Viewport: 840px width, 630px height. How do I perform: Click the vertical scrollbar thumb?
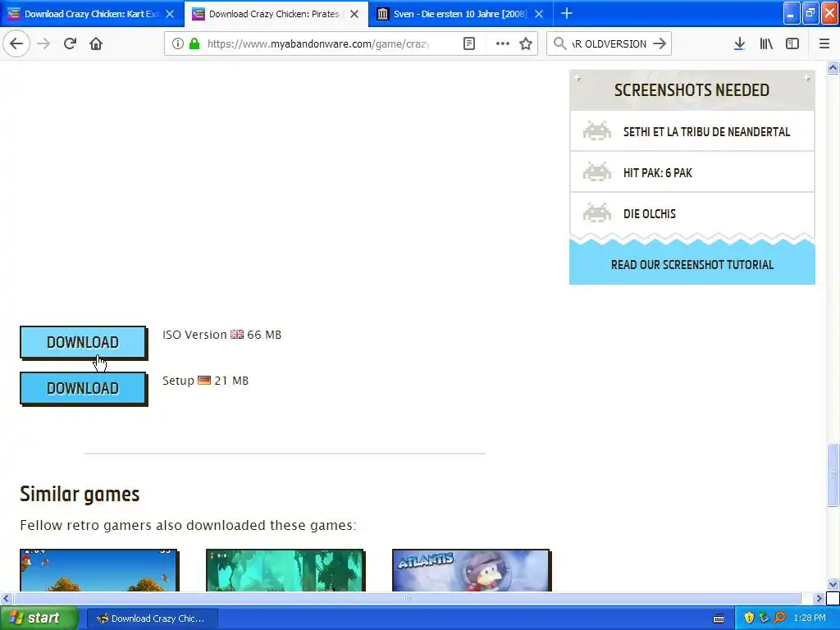[x=833, y=475]
